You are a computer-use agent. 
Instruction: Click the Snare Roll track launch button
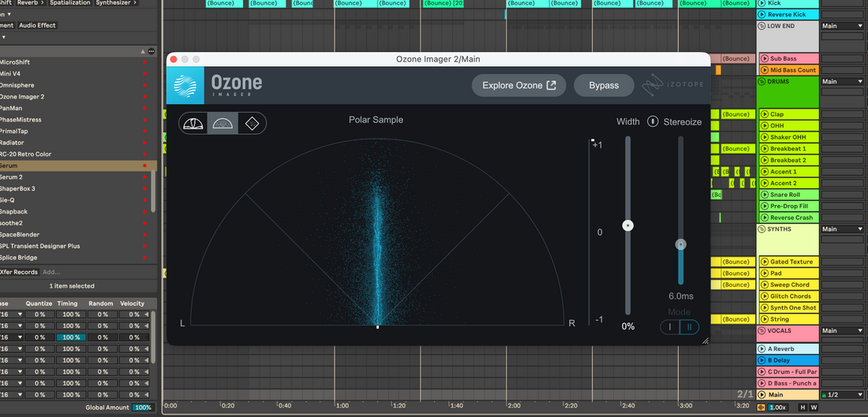click(x=765, y=195)
